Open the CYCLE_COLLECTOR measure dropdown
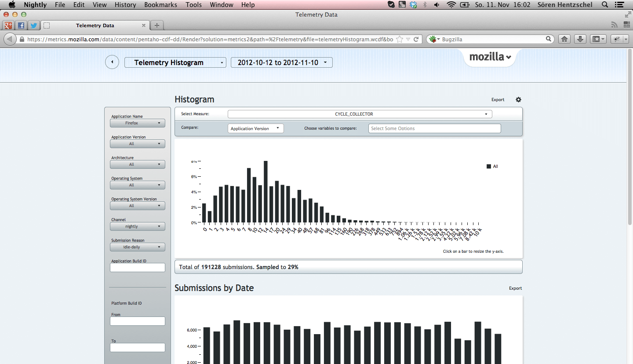633x364 pixels. [x=360, y=114]
